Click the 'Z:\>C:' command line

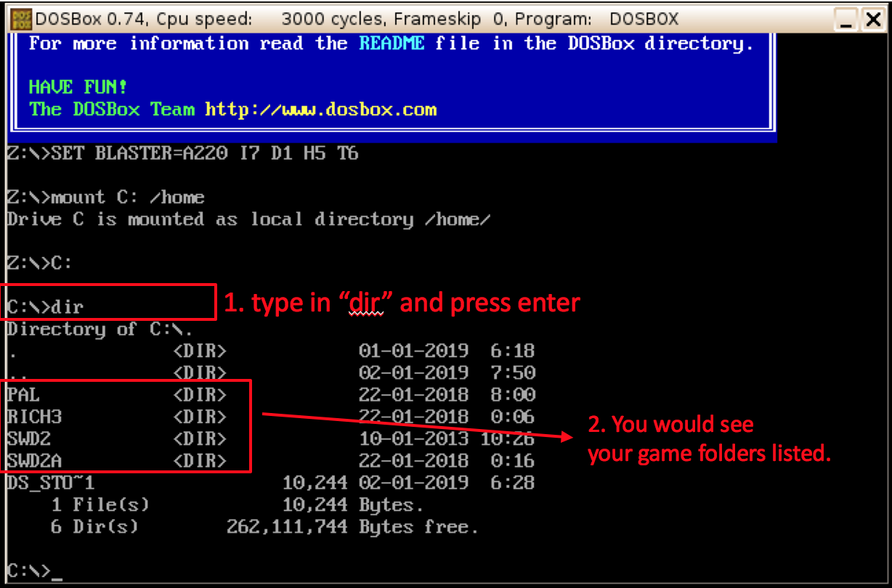coord(39,263)
